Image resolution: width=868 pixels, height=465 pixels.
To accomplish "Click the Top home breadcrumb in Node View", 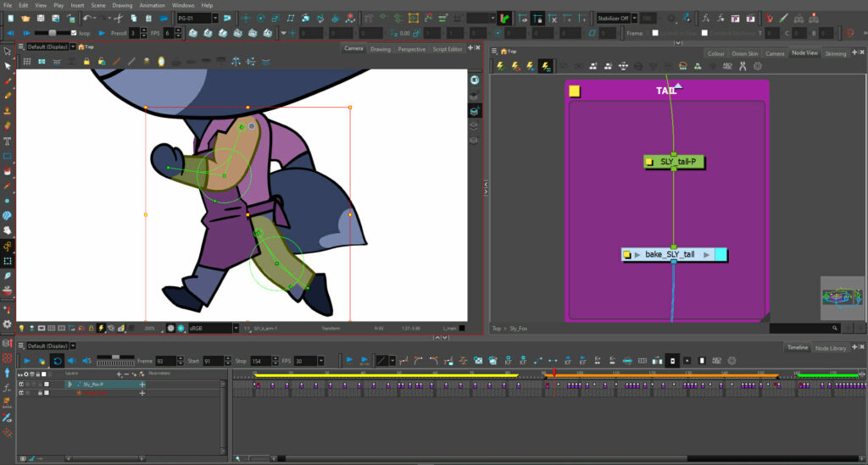I will coord(509,52).
